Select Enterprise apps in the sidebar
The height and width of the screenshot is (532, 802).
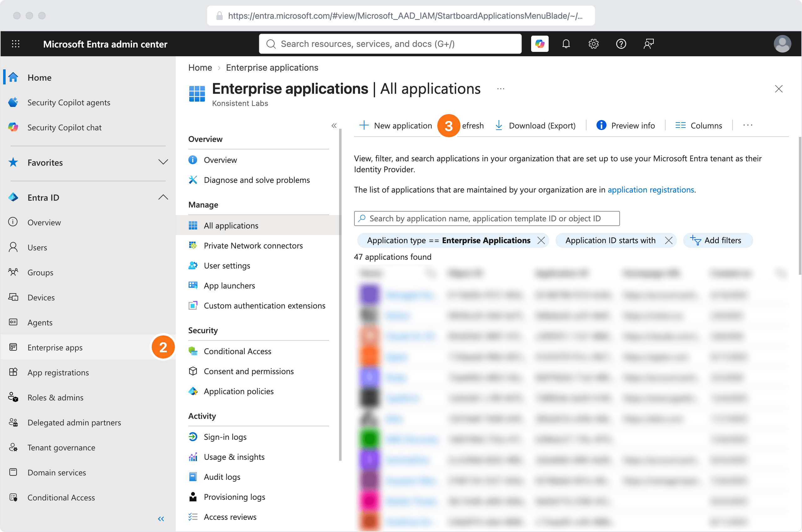(x=88, y=348)
